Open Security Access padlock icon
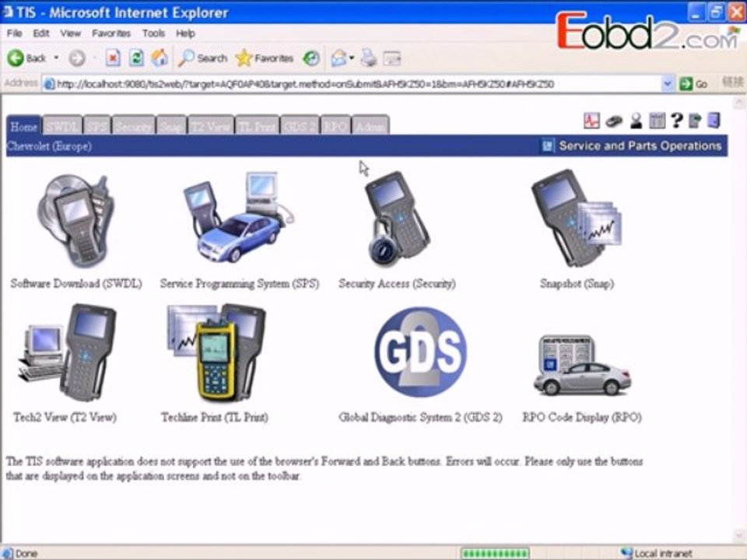 point(397,219)
